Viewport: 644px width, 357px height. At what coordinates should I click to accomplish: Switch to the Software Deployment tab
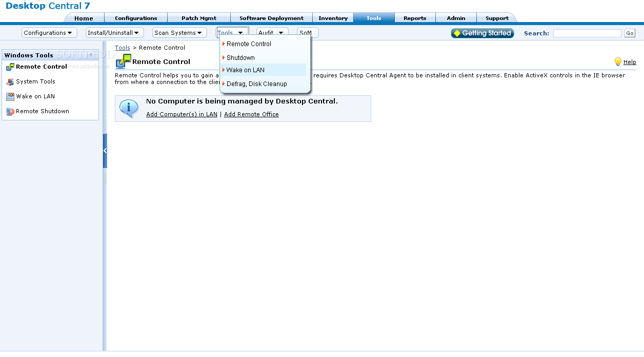[271, 18]
